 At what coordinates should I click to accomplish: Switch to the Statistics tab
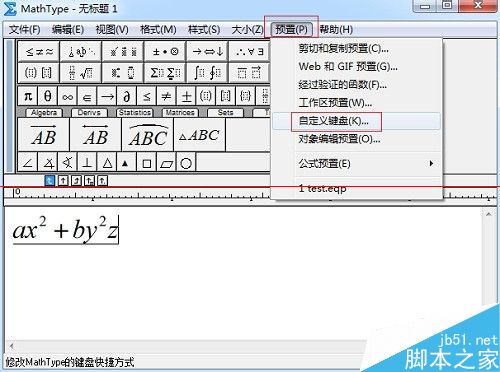pos(135,113)
